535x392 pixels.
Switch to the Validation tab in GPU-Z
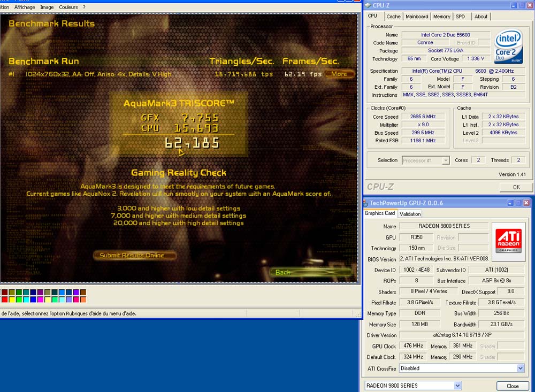tap(410, 214)
